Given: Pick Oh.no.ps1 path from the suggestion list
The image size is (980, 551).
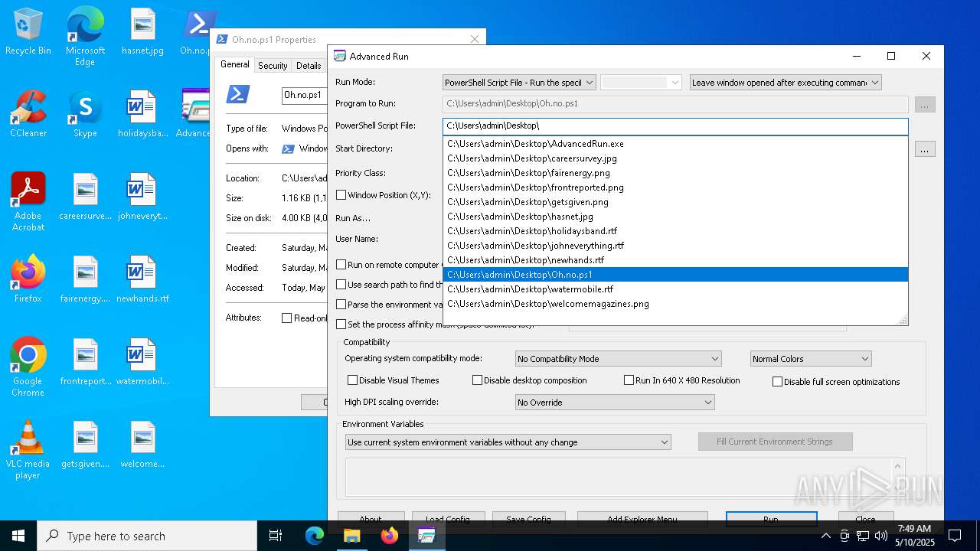Looking at the screenshot, I should [675, 275].
